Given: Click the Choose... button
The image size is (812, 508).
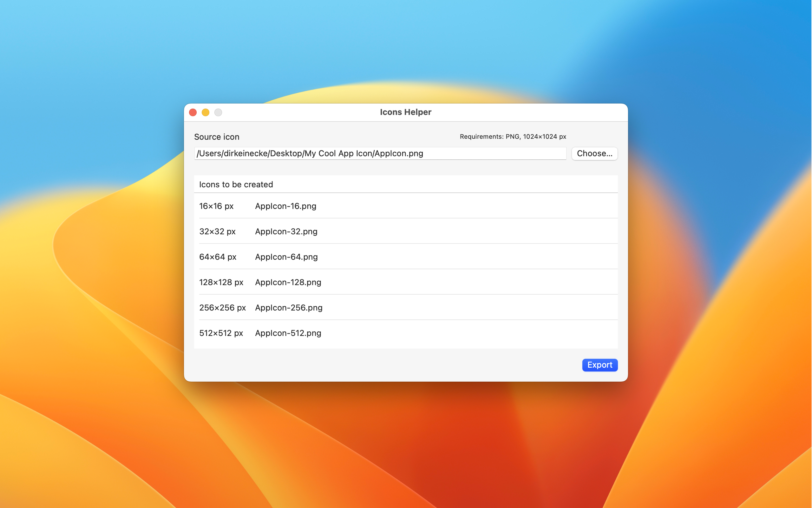Looking at the screenshot, I should [x=595, y=154].
